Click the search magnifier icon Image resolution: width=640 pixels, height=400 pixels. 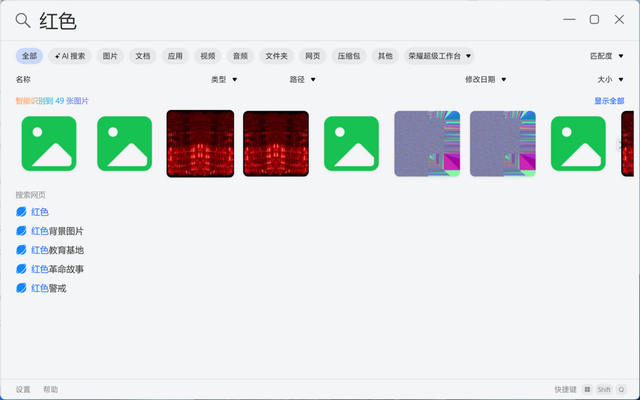click(22, 20)
